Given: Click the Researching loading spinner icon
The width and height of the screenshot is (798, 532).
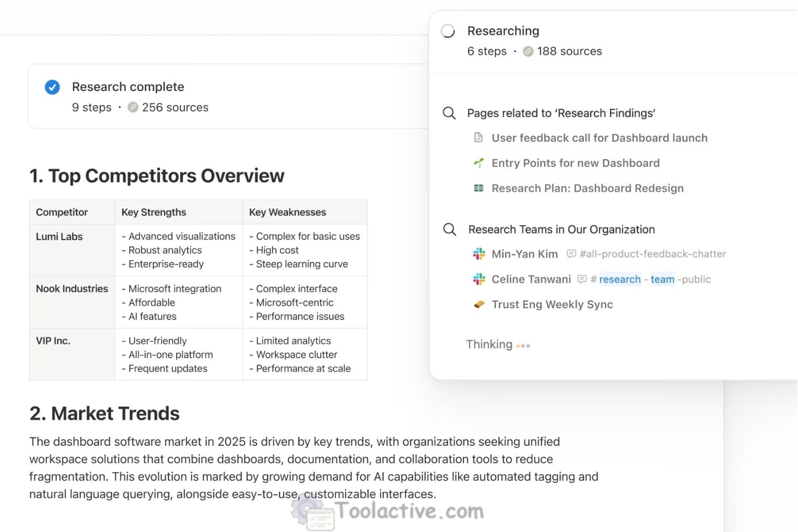Looking at the screenshot, I should tap(448, 31).
